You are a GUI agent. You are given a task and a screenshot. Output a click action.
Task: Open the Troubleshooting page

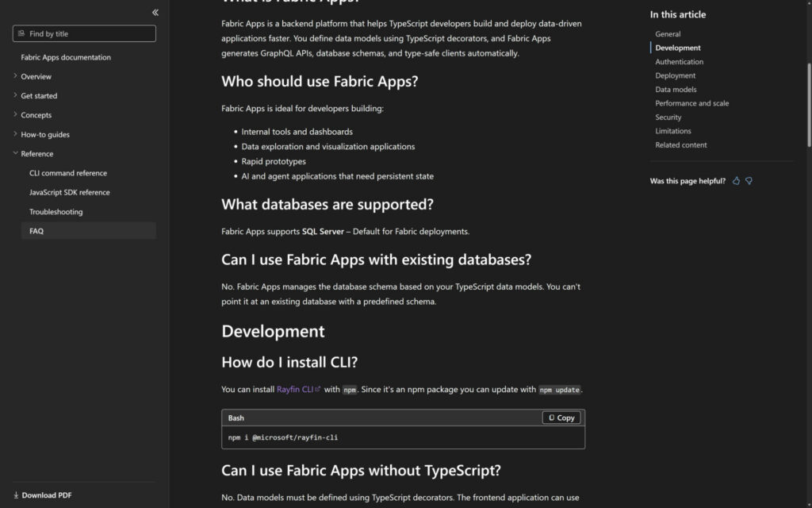click(x=56, y=211)
